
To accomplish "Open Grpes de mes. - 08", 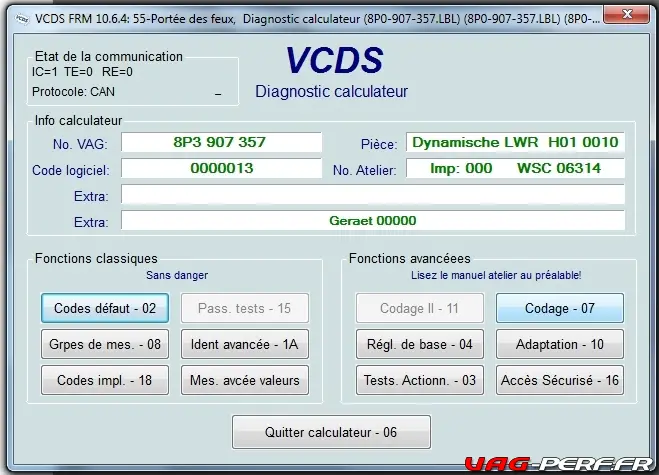I will click(x=105, y=344).
